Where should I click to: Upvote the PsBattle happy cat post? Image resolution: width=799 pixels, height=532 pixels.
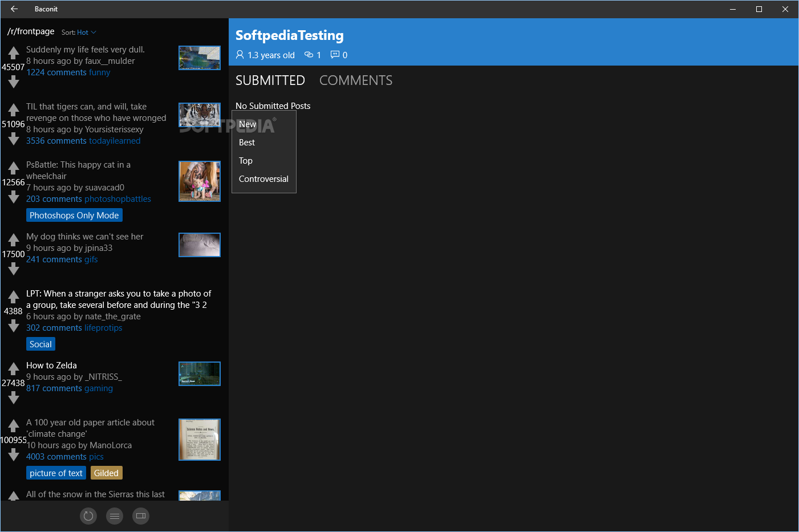[x=14, y=168]
